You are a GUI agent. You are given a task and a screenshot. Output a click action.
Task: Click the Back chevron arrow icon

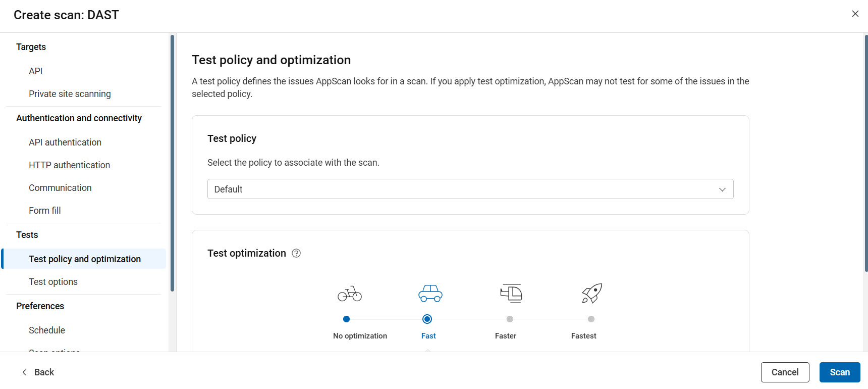[24, 372]
